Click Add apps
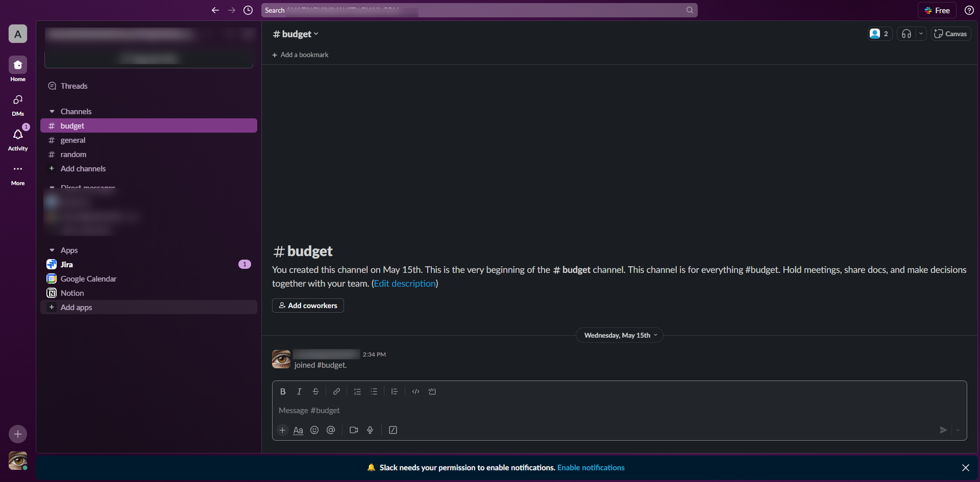Screen dimensions: 980x482 coord(149,308)
